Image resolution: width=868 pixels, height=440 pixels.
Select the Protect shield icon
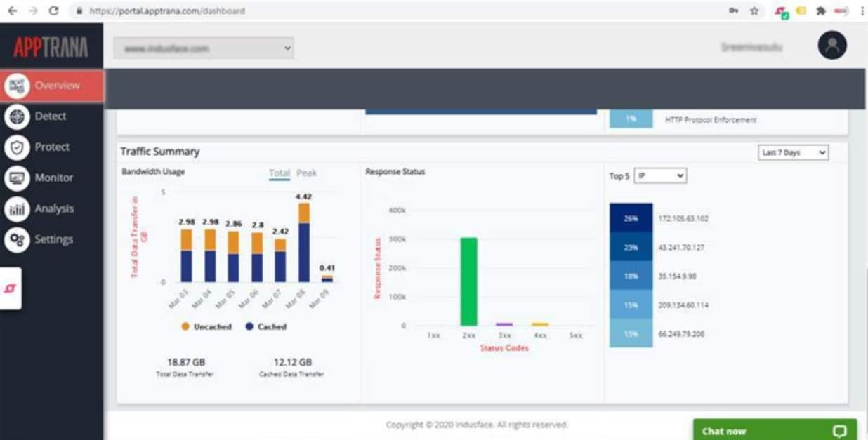point(17,147)
